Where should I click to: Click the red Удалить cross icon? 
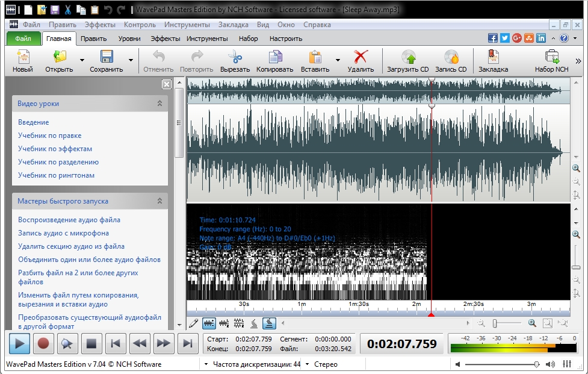click(361, 57)
